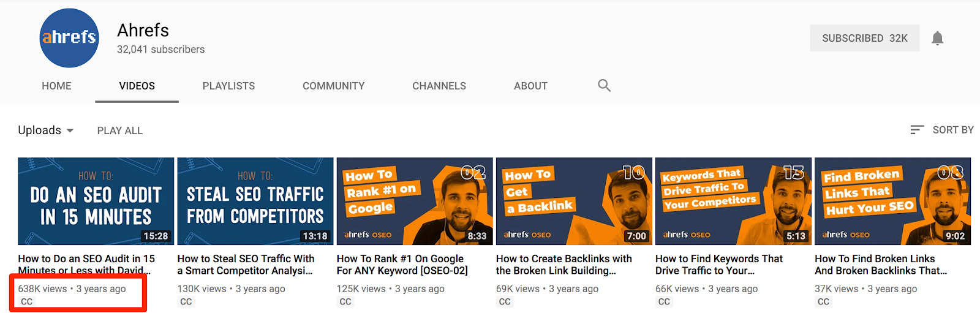Viewport: 980px width, 313px height.
Task: Open 'How To Find Broken Links' title link
Action: [881, 265]
